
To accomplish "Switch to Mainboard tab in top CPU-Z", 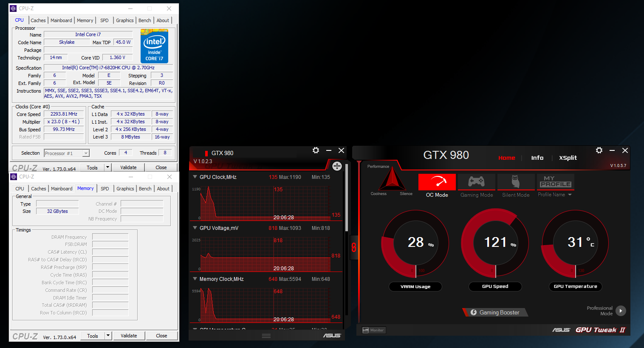I will [x=61, y=20].
